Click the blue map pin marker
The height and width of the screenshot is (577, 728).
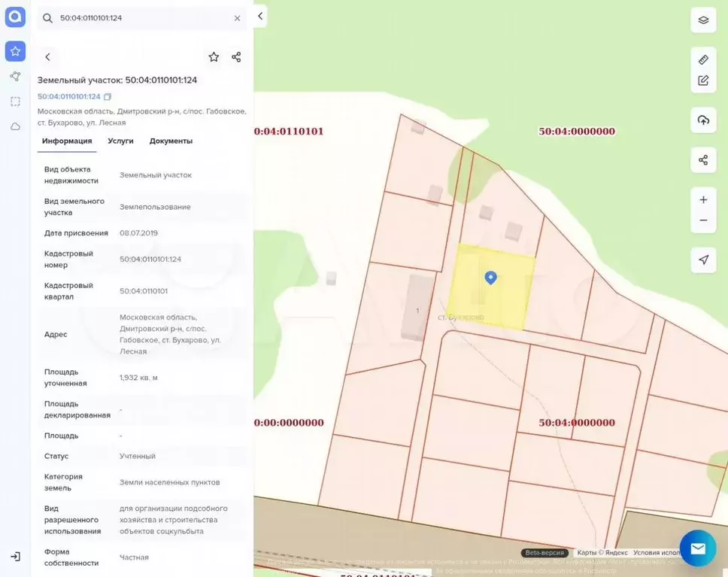tap(491, 278)
